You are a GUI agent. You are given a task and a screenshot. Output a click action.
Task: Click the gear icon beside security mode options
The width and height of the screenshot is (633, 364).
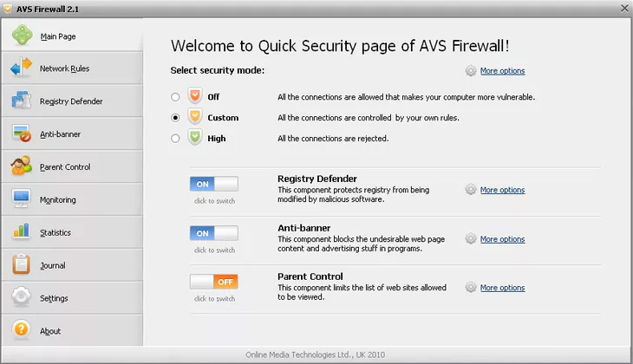[470, 70]
